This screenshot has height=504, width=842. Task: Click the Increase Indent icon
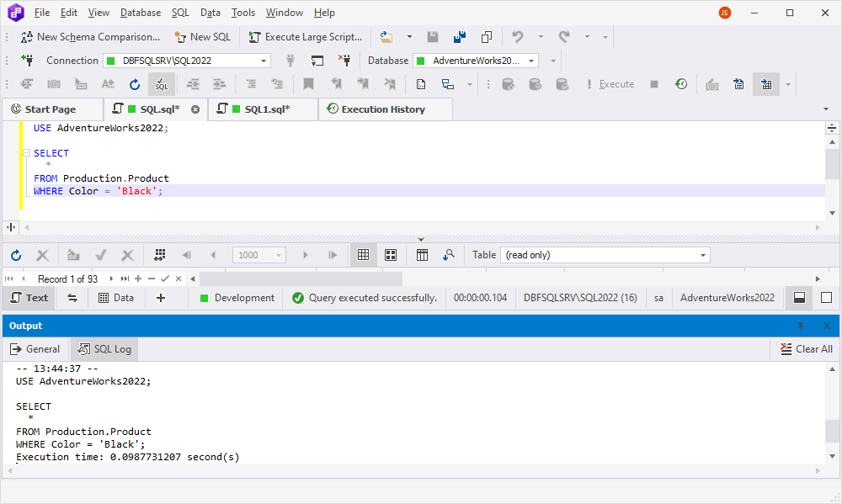click(x=220, y=84)
